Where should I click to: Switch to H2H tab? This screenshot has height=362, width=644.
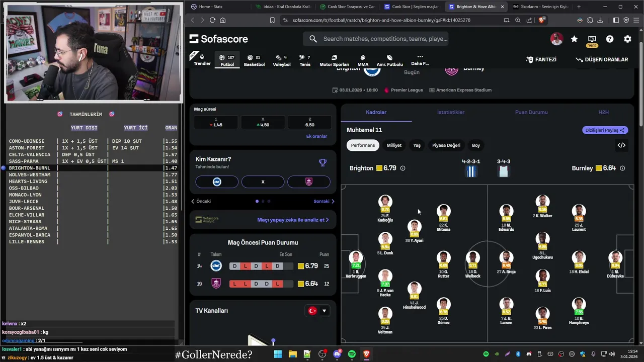tap(603, 112)
